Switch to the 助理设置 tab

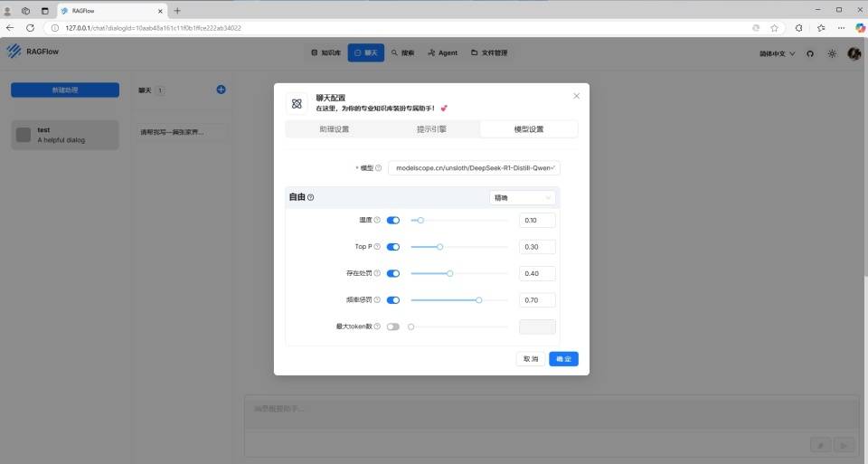click(x=335, y=129)
